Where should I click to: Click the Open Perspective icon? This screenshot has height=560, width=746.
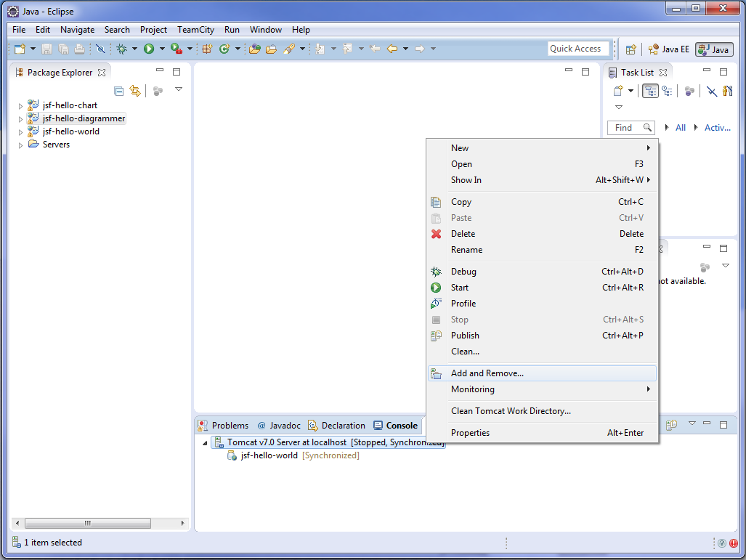click(x=631, y=49)
